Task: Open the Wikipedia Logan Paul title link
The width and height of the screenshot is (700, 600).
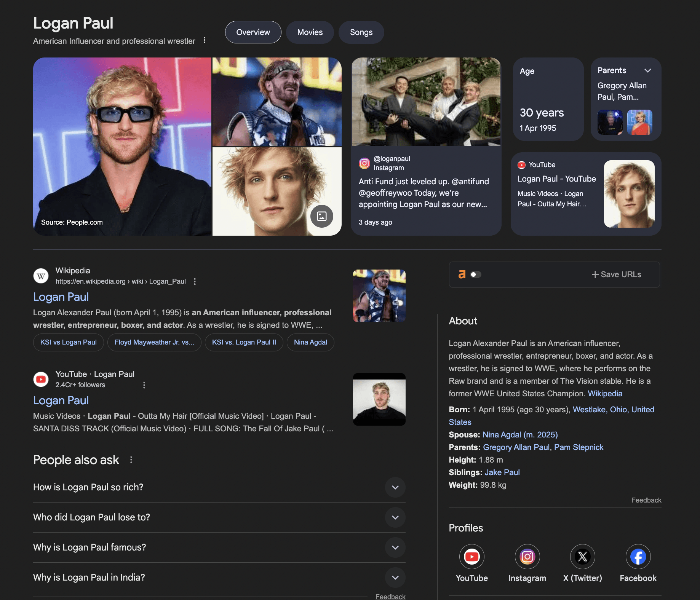Action: pyautogui.click(x=61, y=297)
